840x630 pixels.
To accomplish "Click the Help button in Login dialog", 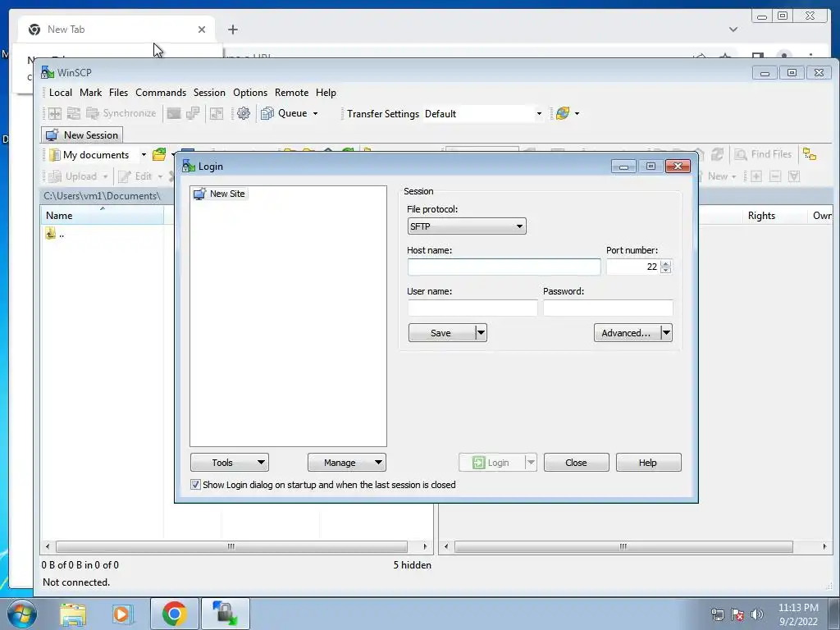I will pyautogui.click(x=648, y=463).
